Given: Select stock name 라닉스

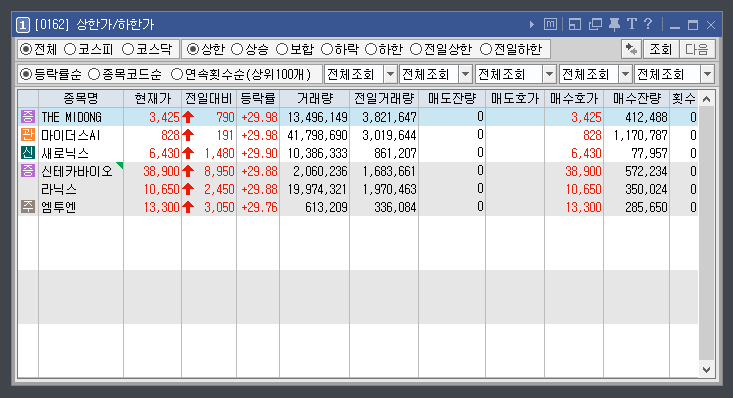Looking at the screenshot, I should coord(59,189).
